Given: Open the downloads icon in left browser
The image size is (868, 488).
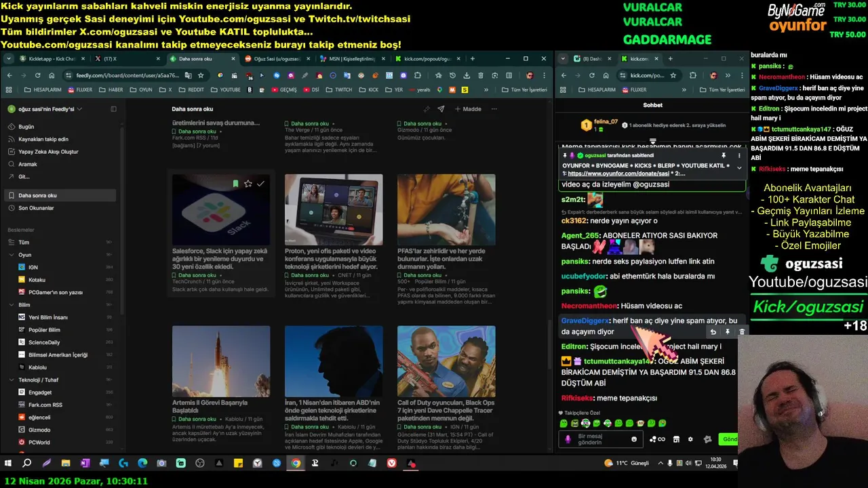Looking at the screenshot, I should (x=467, y=75).
